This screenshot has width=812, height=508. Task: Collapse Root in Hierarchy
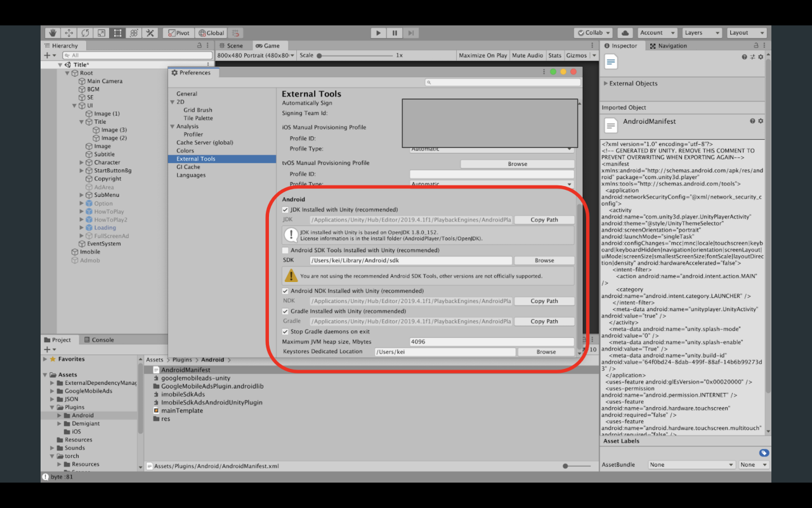[68, 73]
